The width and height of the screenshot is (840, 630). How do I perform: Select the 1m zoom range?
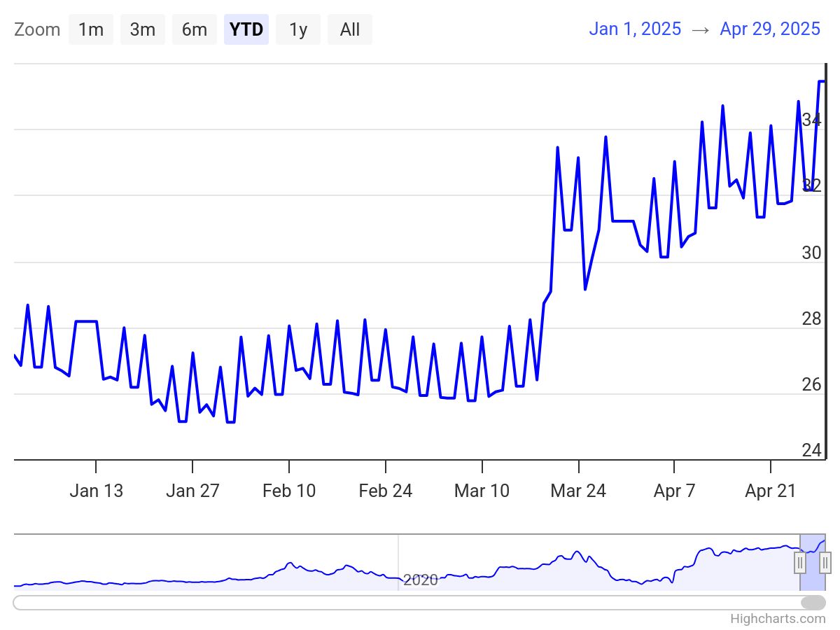91,29
